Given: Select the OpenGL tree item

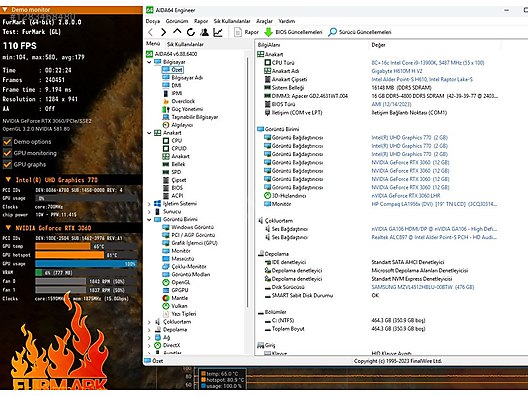Looking at the screenshot, I should pyautogui.click(x=176, y=283).
